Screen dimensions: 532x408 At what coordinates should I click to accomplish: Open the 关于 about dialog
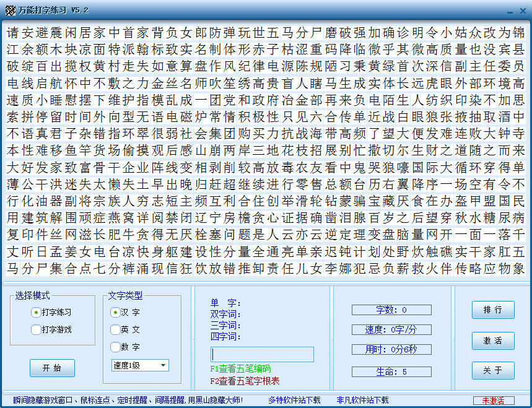pos(493,370)
